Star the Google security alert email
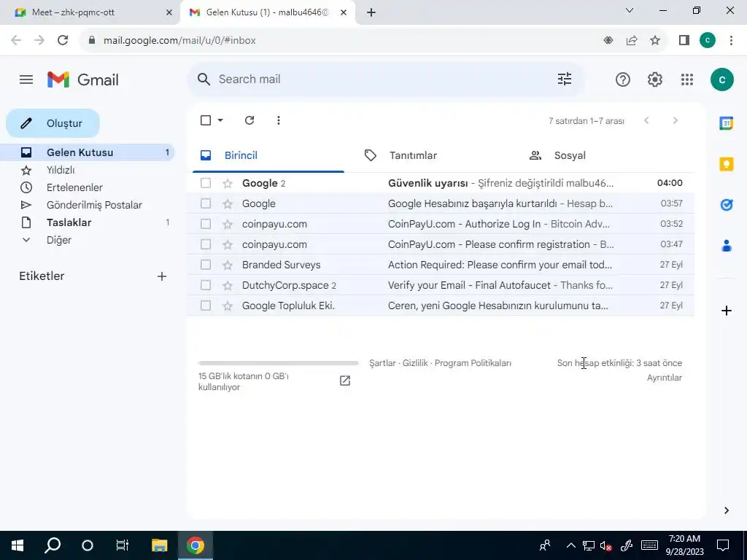Viewport: 747px width, 560px height. (x=228, y=183)
